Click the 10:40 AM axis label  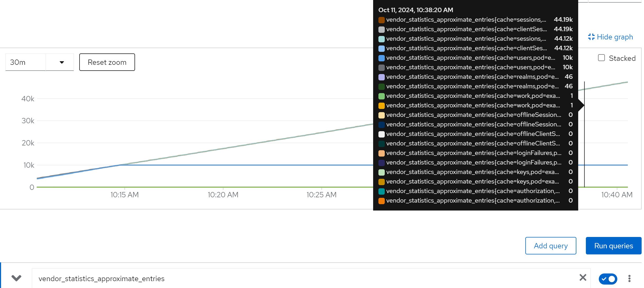[617, 195]
